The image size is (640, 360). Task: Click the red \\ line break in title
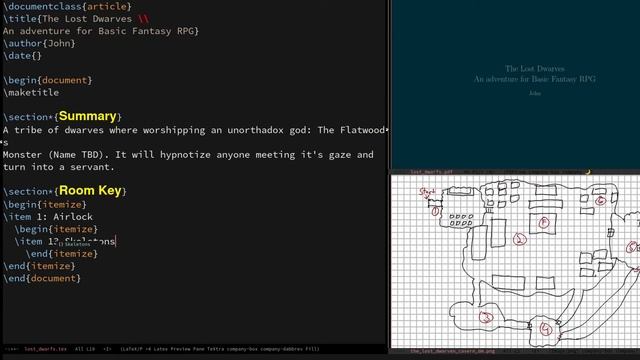pos(143,19)
